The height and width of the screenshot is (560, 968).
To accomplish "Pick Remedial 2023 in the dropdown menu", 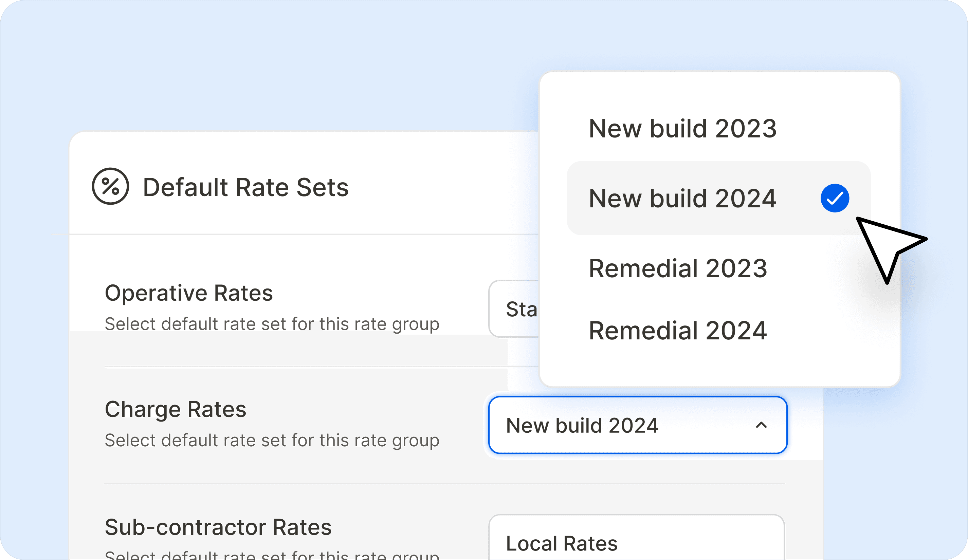I will 678,268.
